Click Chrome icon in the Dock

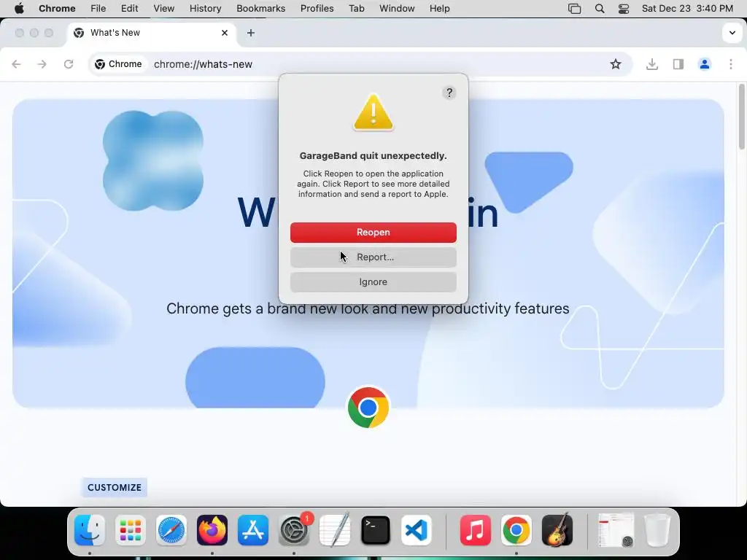(x=516, y=530)
